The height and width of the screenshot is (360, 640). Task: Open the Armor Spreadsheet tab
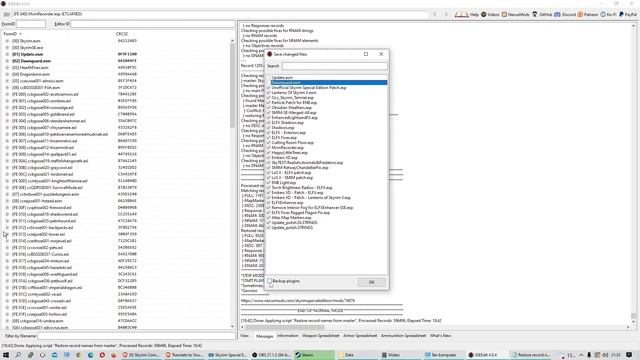click(x=360, y=336)
